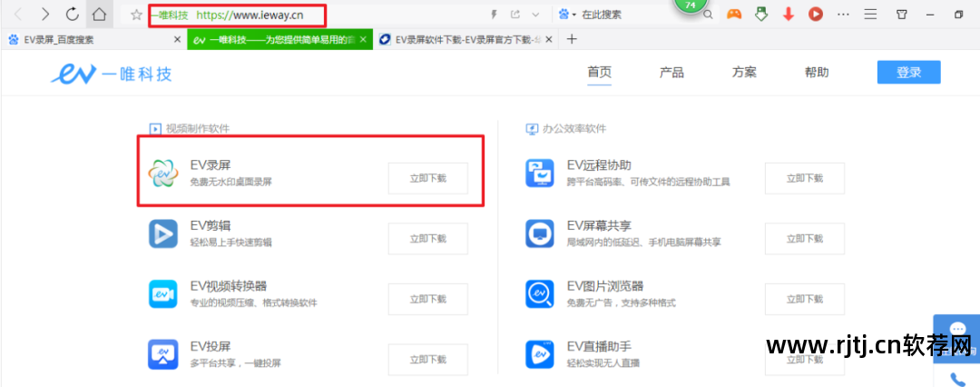Click the red video play toolbar icon
The image size is (980, 387).
(x=815, y=14)
